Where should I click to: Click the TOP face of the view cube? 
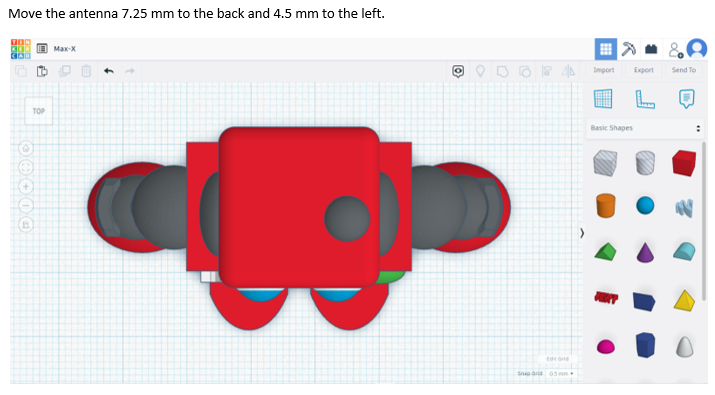tap(38, 111)
